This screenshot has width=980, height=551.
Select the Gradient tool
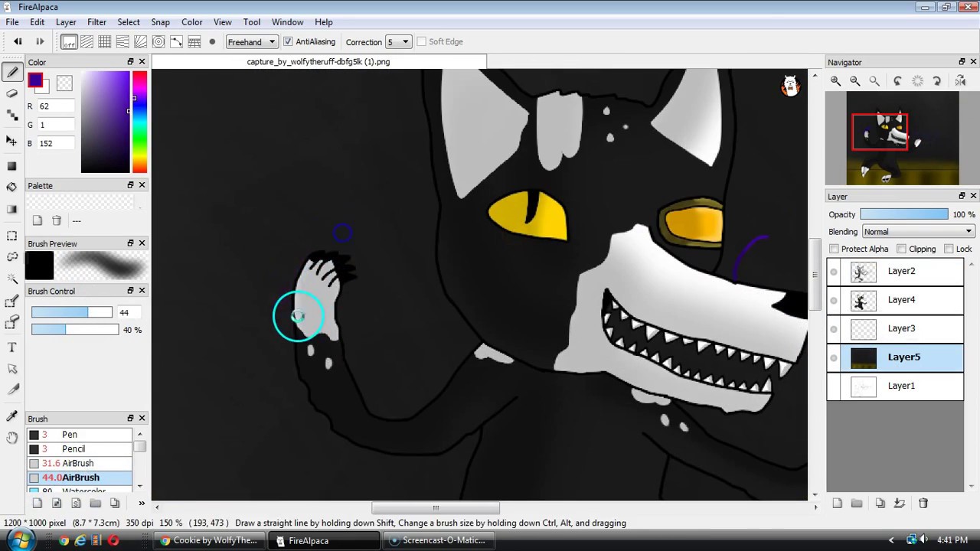coord(11,209)
